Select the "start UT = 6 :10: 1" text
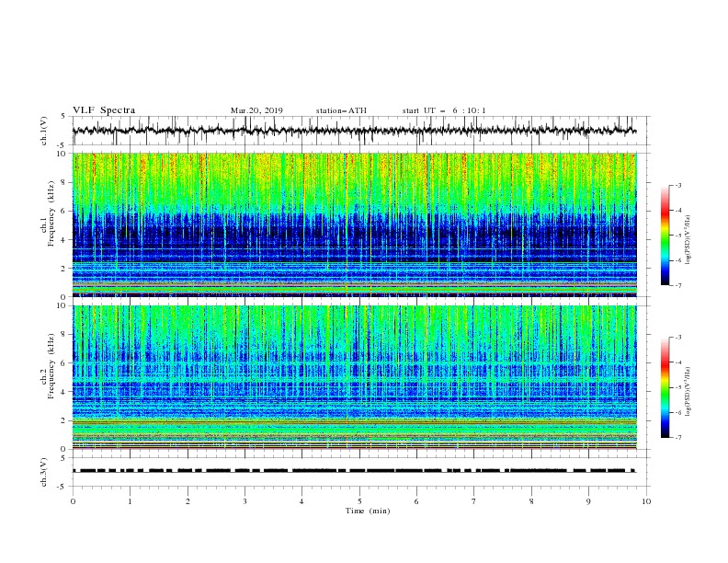This screenshot has width=728, height=563. click(x=444, y=110)
